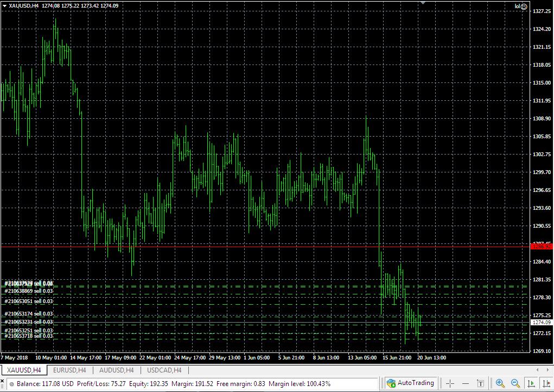Switch to the EURUSD,H4 chart tab
554x392 pixels.
click(69, 370)
